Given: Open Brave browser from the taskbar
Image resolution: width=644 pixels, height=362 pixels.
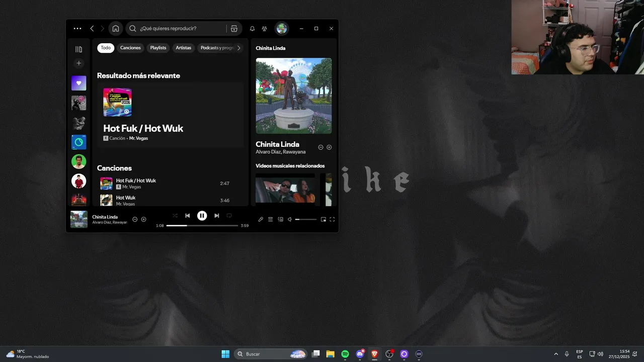Looking at the screenshot, I should 374,354.
